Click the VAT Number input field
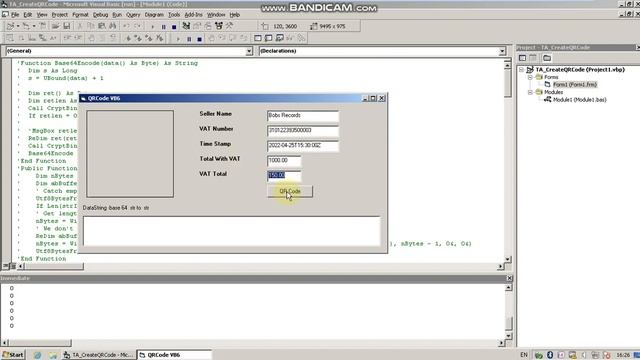 [303, 131]
